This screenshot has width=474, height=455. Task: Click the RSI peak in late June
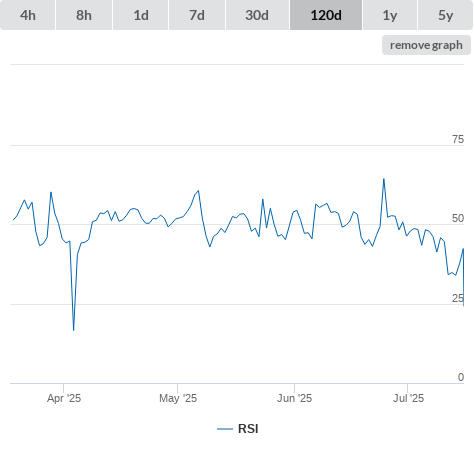click(x=384, y=179)
